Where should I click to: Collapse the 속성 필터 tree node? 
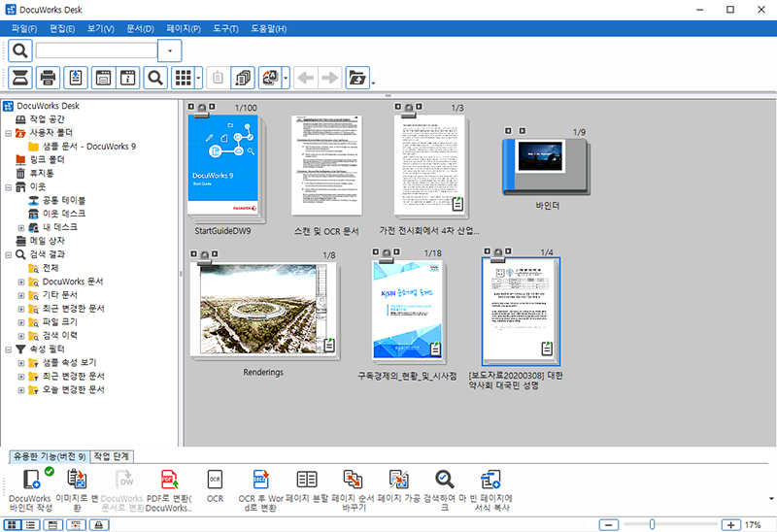point(9,349)
